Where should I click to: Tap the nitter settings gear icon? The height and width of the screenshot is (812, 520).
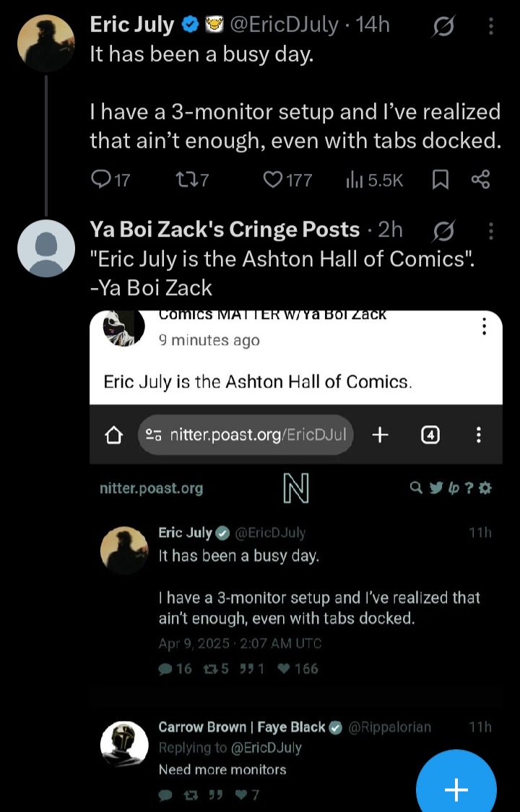pyautogui.click(x=485, y=488)
